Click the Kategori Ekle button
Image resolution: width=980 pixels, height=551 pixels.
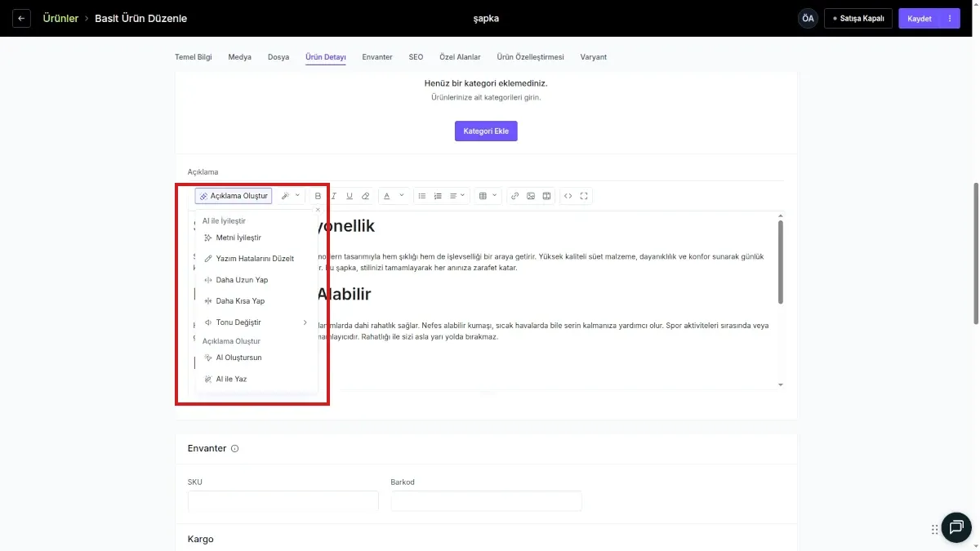pyautogui.click(x=486, y=131)
